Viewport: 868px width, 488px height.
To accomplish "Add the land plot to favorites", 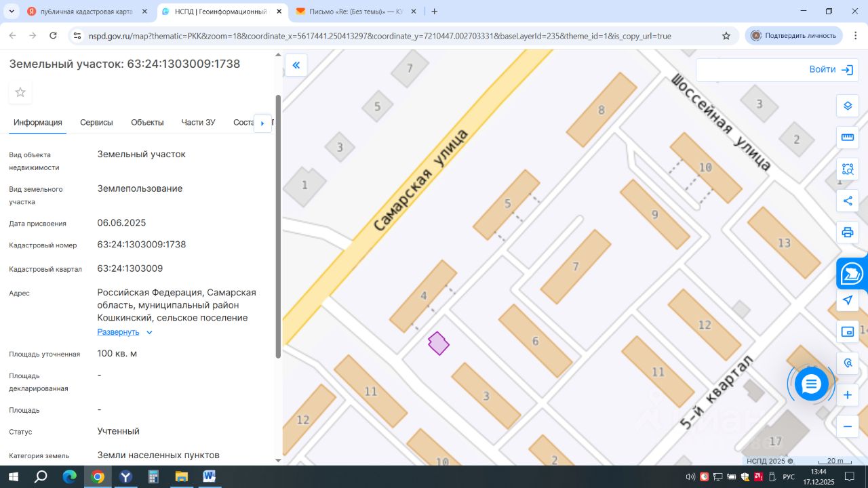I will point(20,92).
